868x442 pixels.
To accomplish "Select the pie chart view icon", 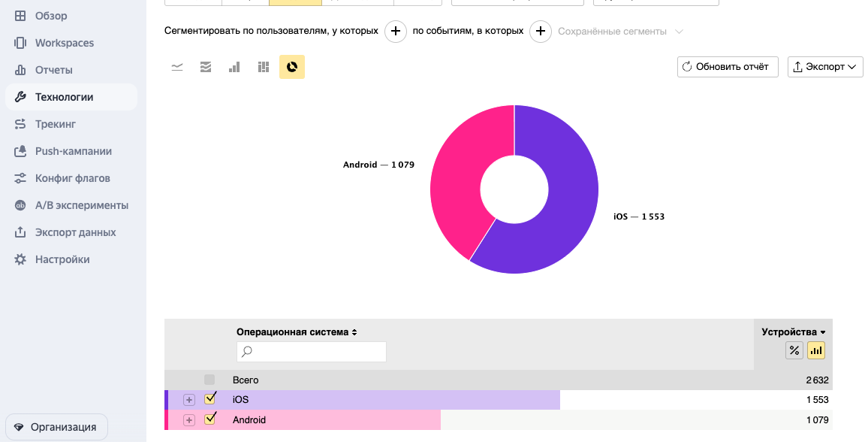I will [292, 67].
